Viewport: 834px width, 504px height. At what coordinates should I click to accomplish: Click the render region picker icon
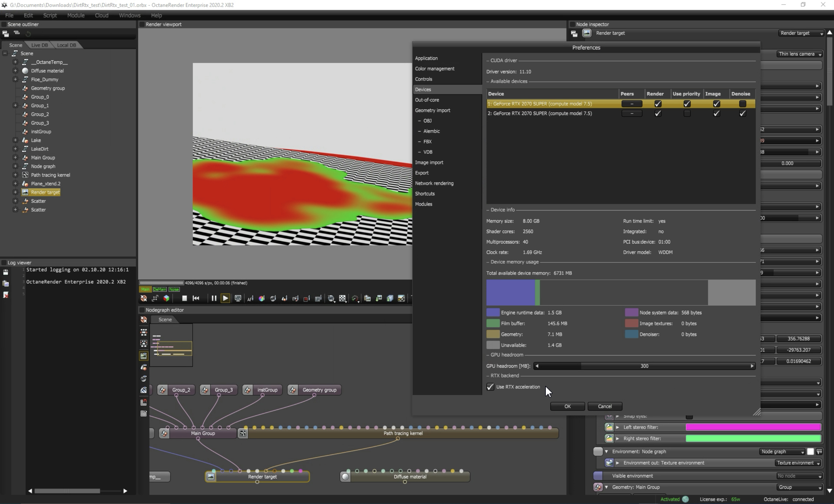307,298
